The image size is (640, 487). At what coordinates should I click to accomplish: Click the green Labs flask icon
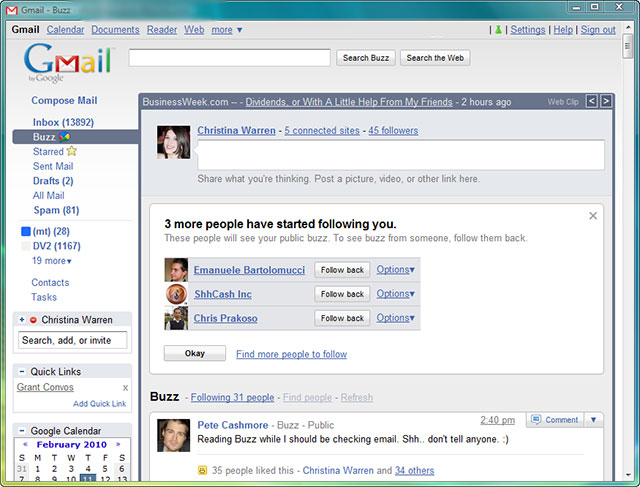coord(496,30)
